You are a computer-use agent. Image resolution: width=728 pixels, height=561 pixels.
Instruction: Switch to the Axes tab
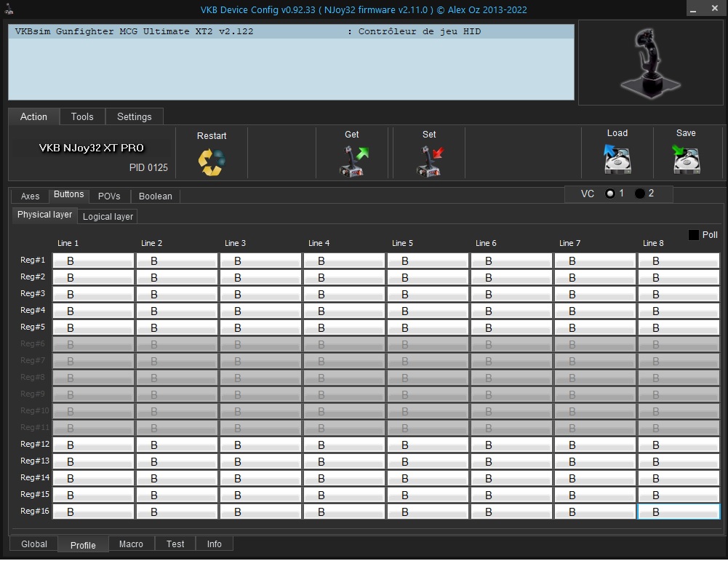click(30, 196)
